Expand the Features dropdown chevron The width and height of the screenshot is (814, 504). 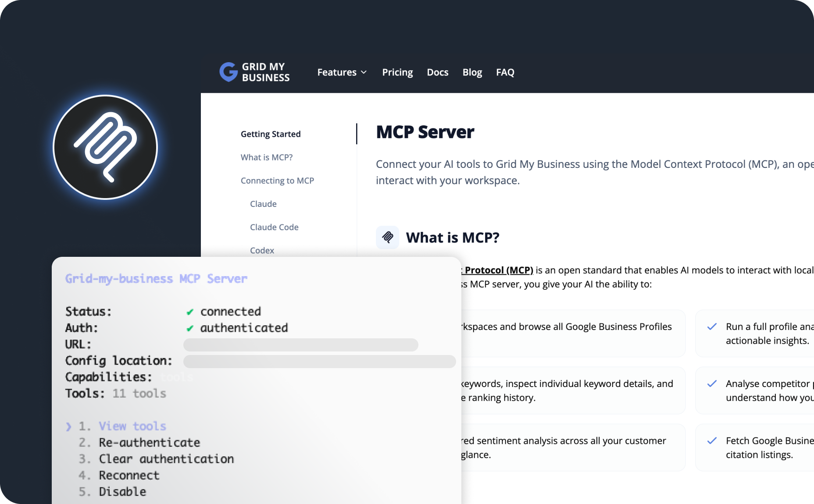click(364, 72)
